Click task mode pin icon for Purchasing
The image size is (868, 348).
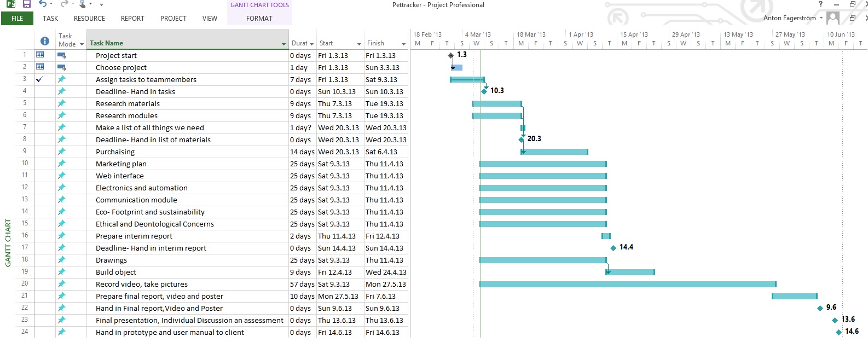click(61, 152)
